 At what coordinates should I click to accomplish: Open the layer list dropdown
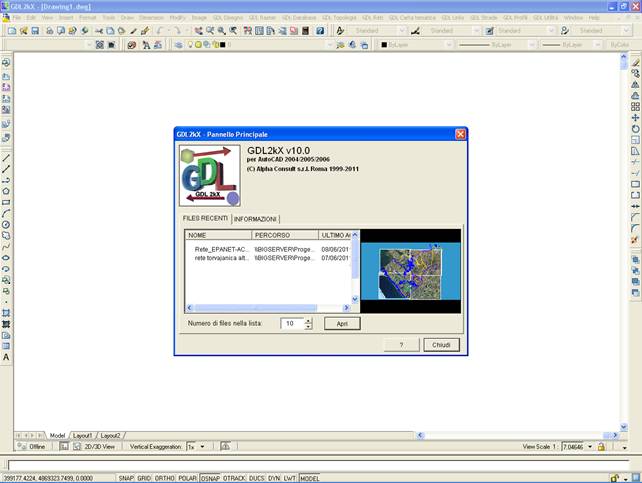point(330,45)
